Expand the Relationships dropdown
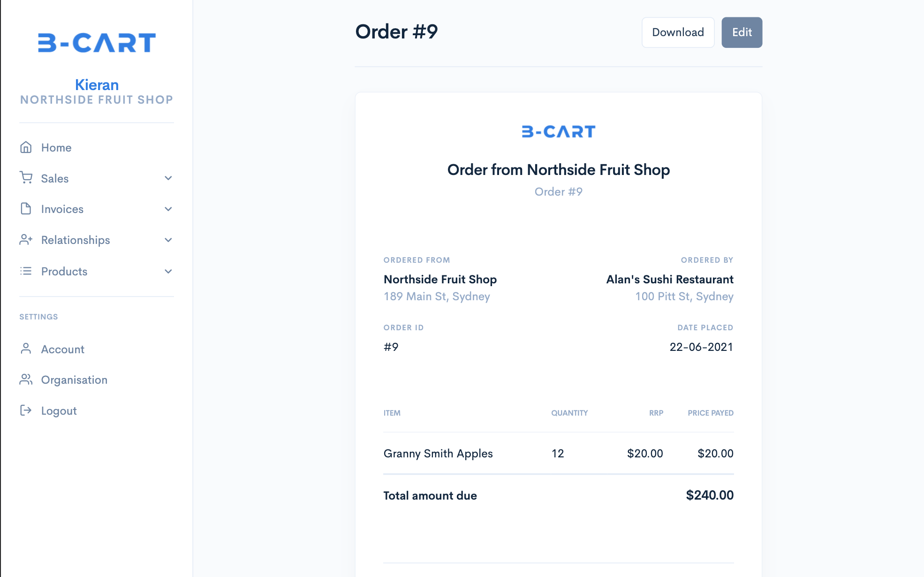The image size is (924, 577). click(x=168, y=240)
